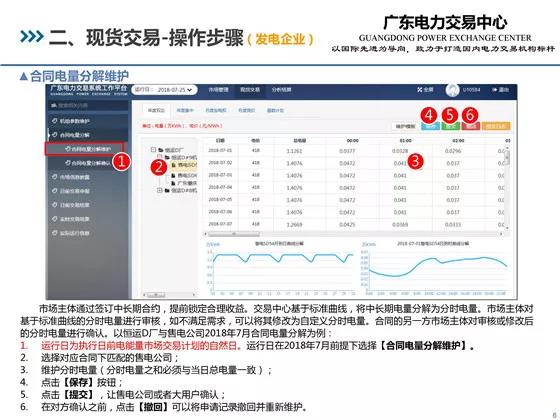Open the sidebar entry 合同电量分解确认
This screenshot has width=560, height=420.
[x=88, y=163]
